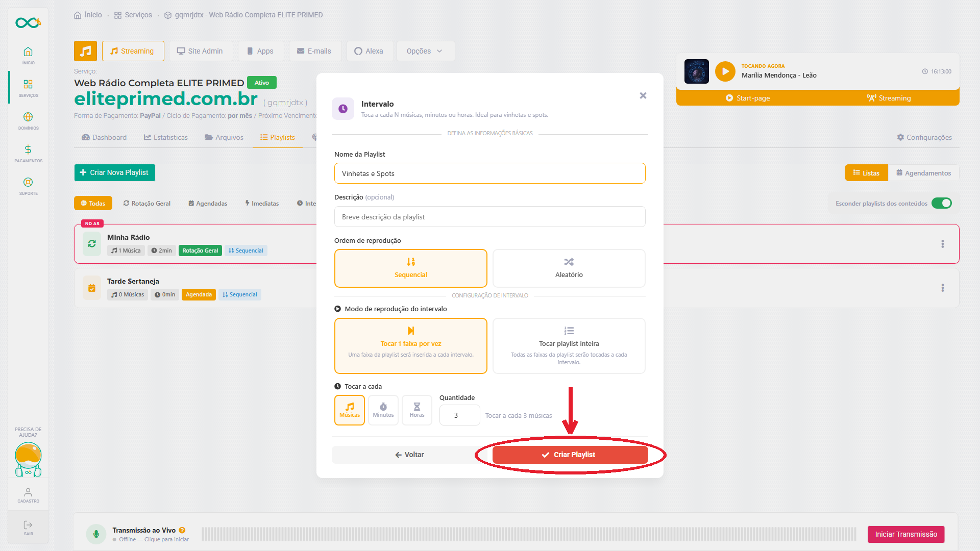The image size is (980, 551).
Task: Open the Streaming link under the player
Action: point(889,98)
